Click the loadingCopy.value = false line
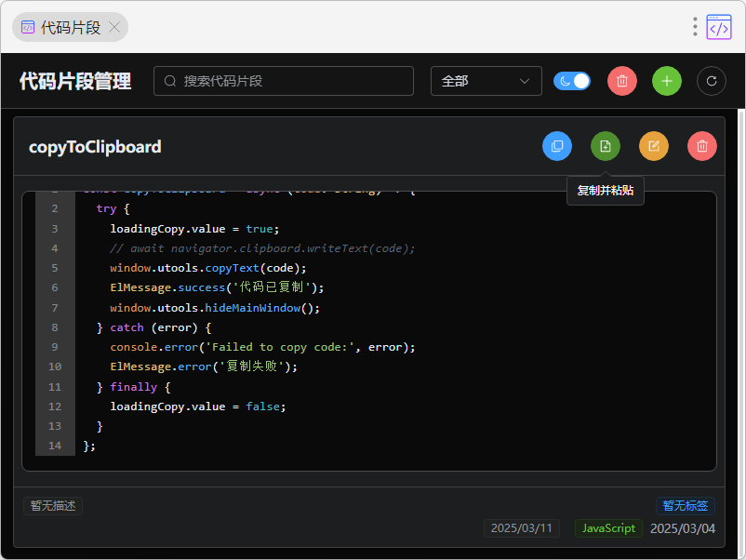Viewport: 746px width, 560px height. tap(197, 407)
